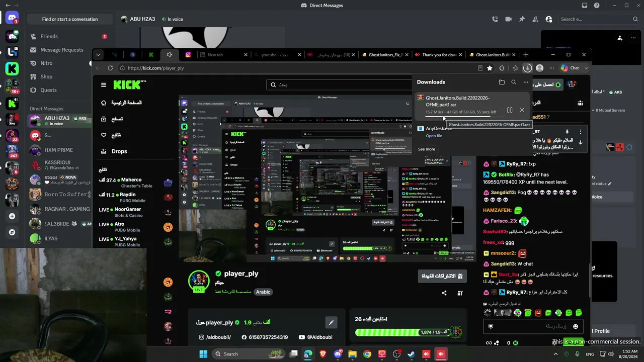Viewport: 644px width, 362px height.
Task: Switch to Thank you for download tab
Action: pyautogui.click(x=438, y=55)
